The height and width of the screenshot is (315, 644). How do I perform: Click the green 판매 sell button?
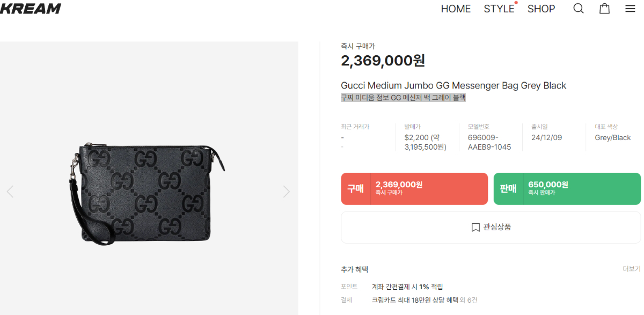click(x=567, y=189)
